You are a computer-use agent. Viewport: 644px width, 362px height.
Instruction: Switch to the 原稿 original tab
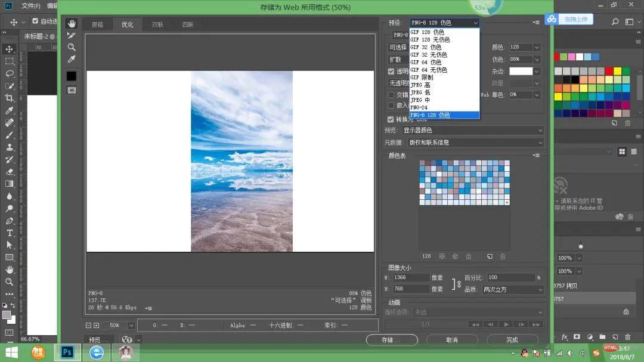pos(97,24)
